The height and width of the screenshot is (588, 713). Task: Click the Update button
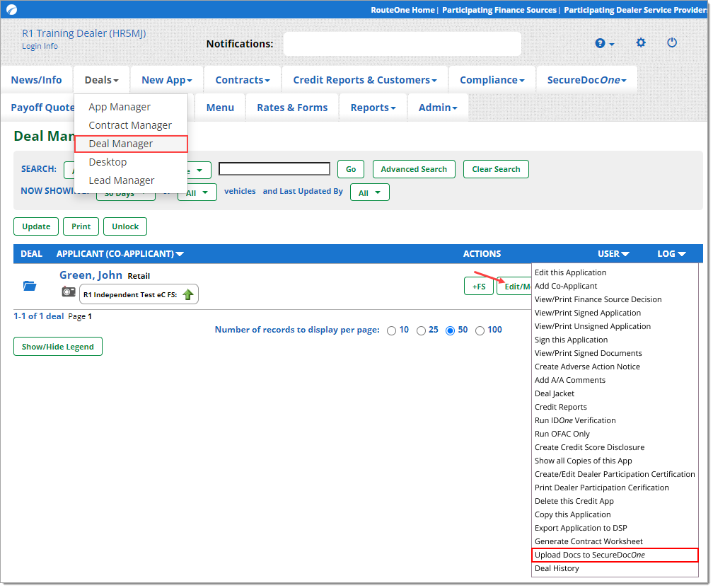36,227
